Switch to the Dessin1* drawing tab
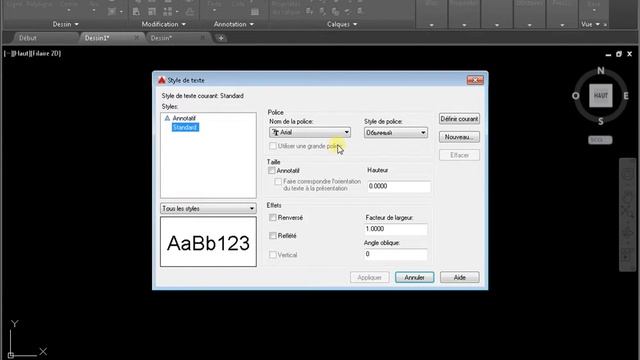Image resolution: width=640 pixels, height=360 pixels. click(x=97, y=38)
